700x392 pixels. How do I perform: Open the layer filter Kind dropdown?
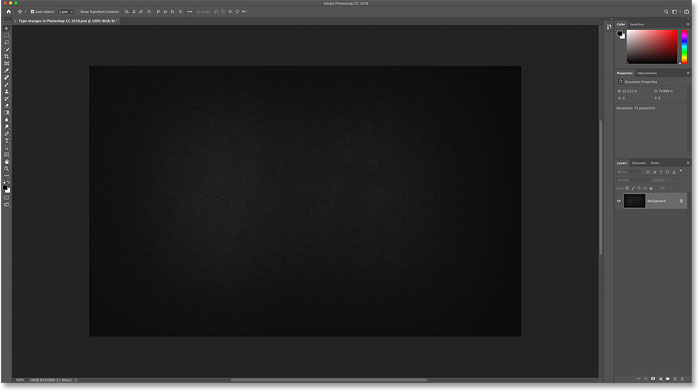click(630, 172)
